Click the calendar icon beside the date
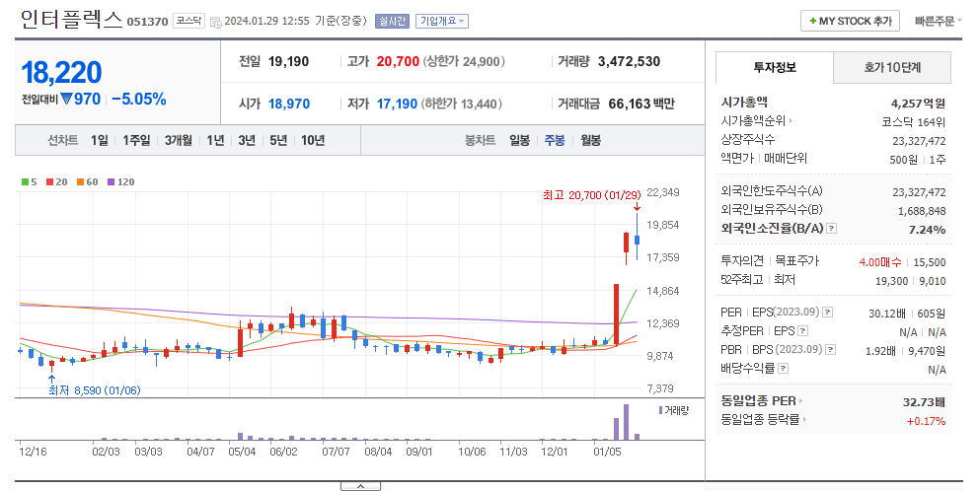The image size is (980, 491). (x=215, y=22)
